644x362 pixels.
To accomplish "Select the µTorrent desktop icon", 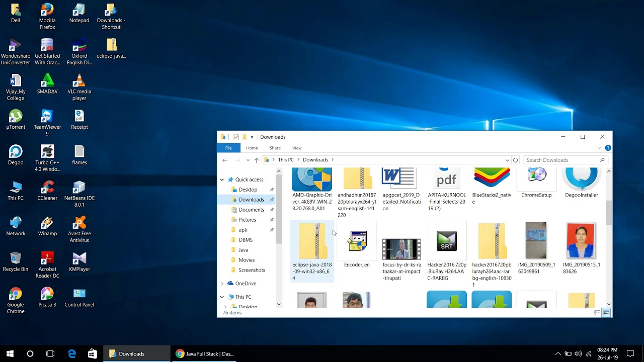I will click(x=16, y=120).
